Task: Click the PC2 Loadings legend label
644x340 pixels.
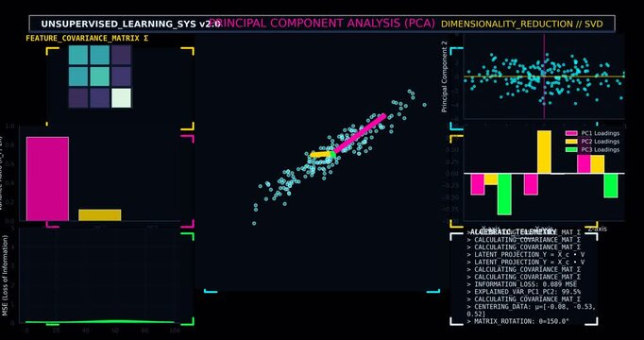Action: pyautogui.click(x=600, y=142)
